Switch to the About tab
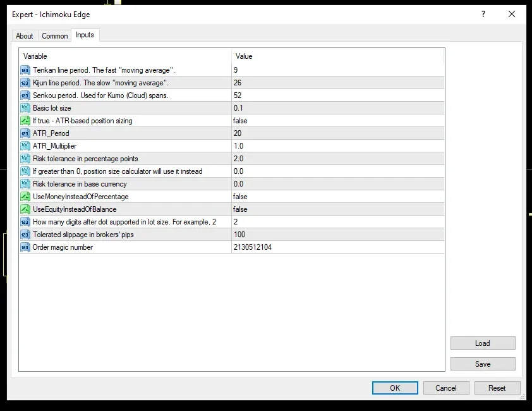This screenshot has width=532, height=411. pos(25,36)
